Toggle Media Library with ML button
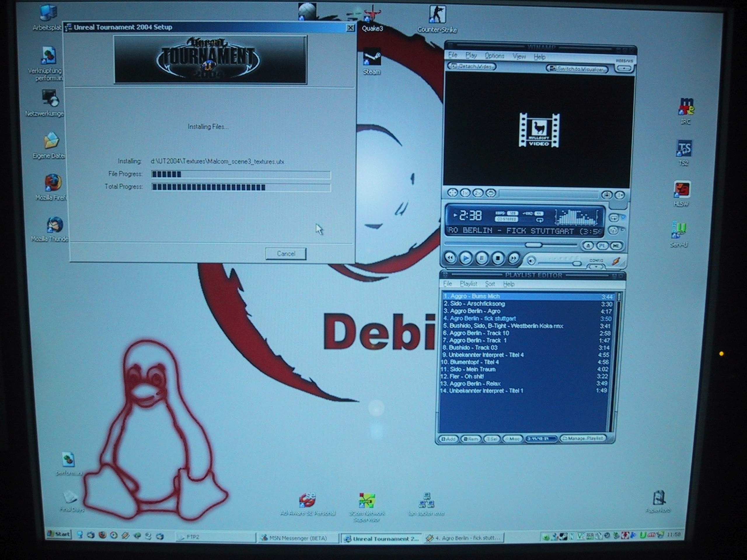Image resolution: width=747 pixels, height=560 pixels. click(616, 246)
